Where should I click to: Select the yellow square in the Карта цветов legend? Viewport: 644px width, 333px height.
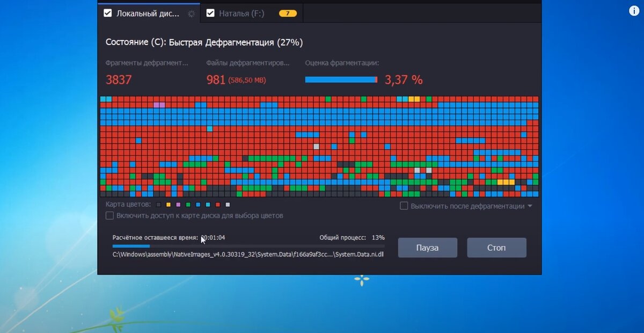(x=168, y=205)
